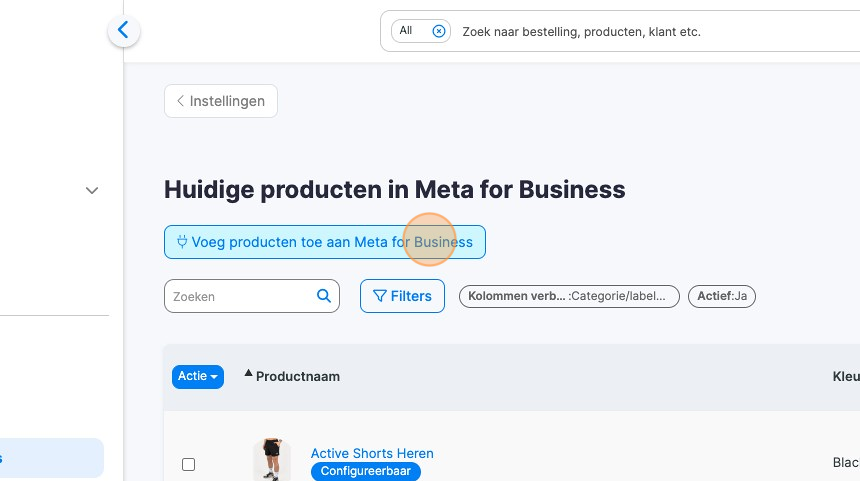Click the plug icon on the Meta button
Image resolution: width=860 pixels, height=481 pixels.
(x=182, y=242)
